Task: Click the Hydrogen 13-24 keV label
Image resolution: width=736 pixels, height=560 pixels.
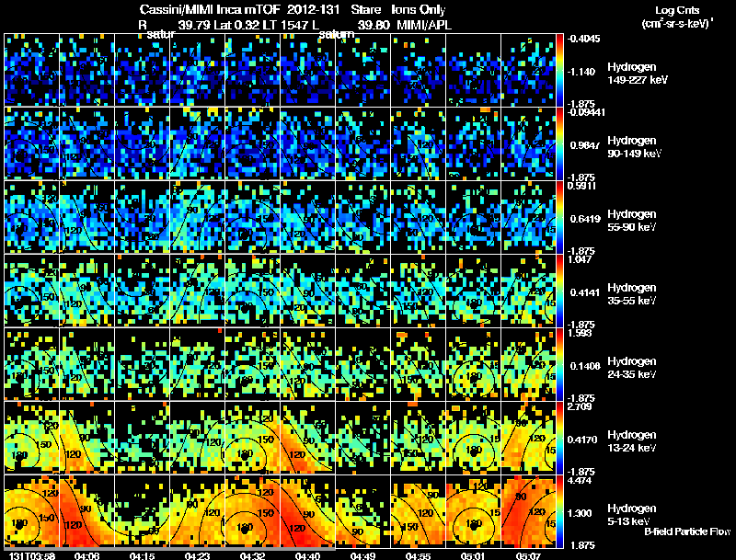Action: (x=632, y=441)
